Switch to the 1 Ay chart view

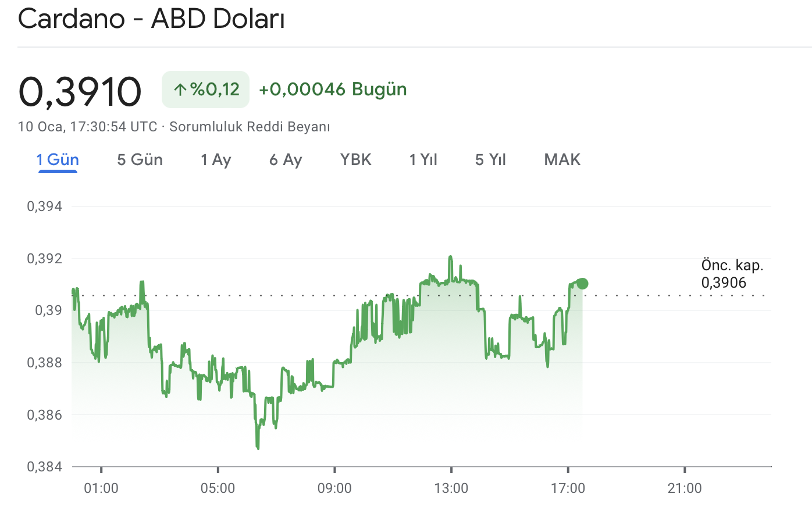216,159
